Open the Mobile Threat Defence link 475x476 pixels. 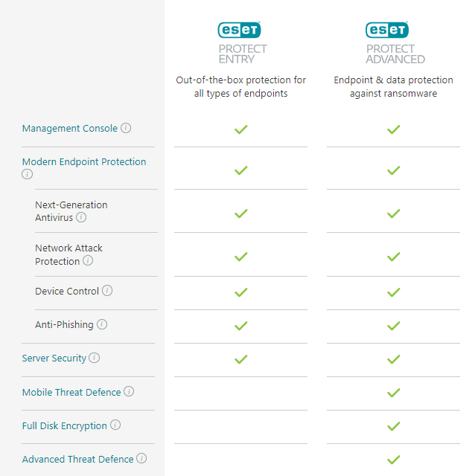point(71,392)
